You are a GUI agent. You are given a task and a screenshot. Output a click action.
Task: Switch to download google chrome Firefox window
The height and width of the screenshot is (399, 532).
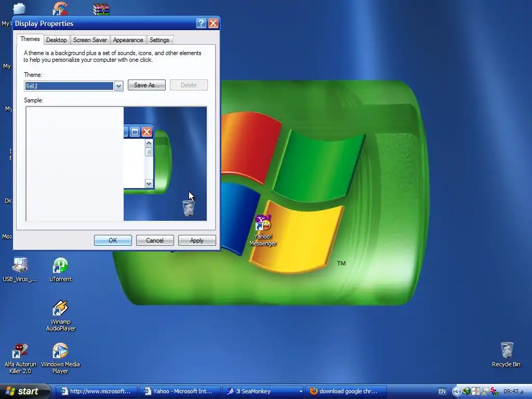pos(346,391)
